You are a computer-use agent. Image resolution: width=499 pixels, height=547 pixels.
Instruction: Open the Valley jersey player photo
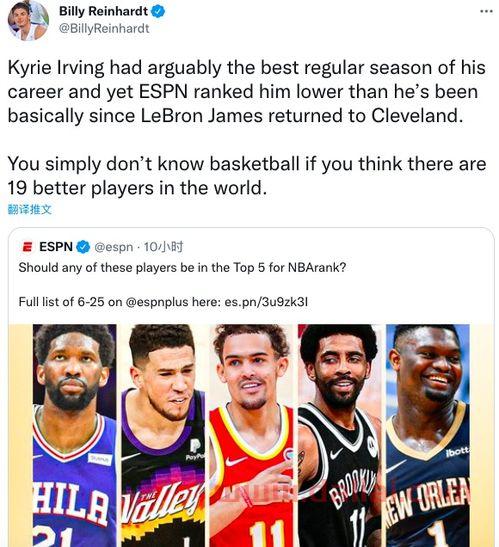point(163,435)
